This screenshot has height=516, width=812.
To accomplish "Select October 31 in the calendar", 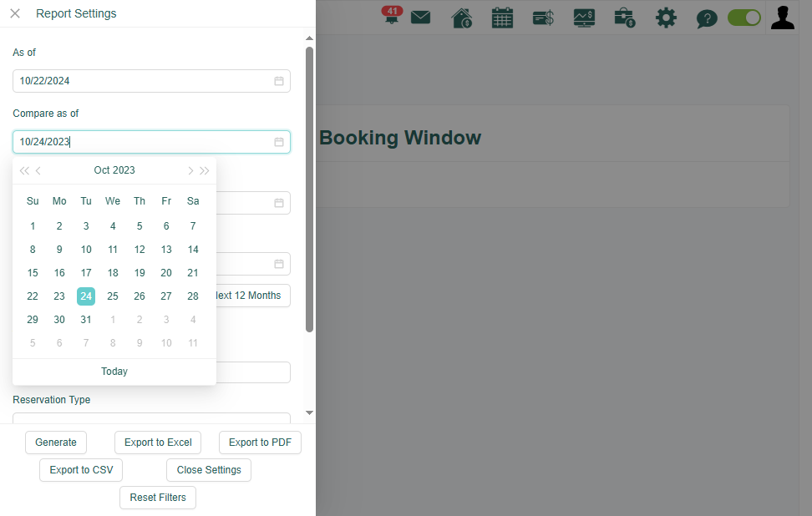I will coord(86,319).
